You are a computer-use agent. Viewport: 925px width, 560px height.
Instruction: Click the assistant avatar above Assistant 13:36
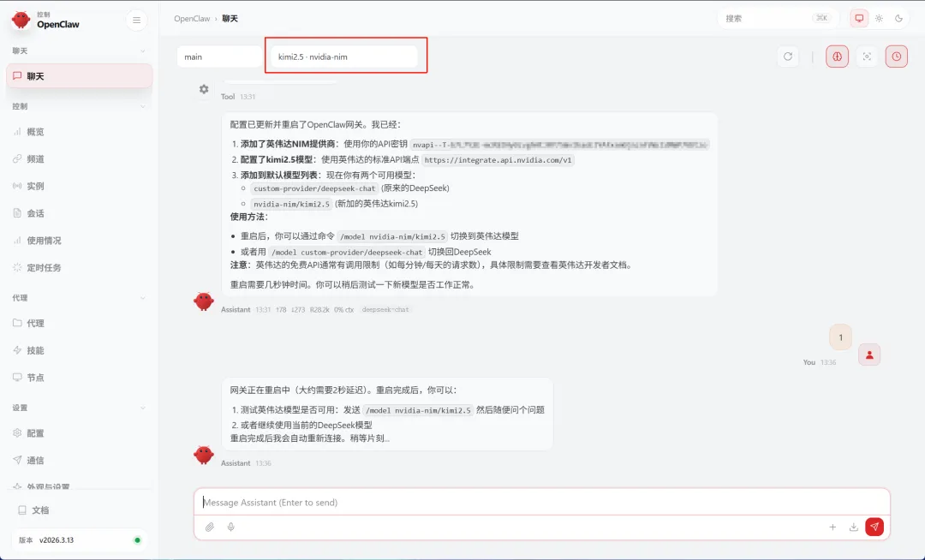tap(204, 455)
